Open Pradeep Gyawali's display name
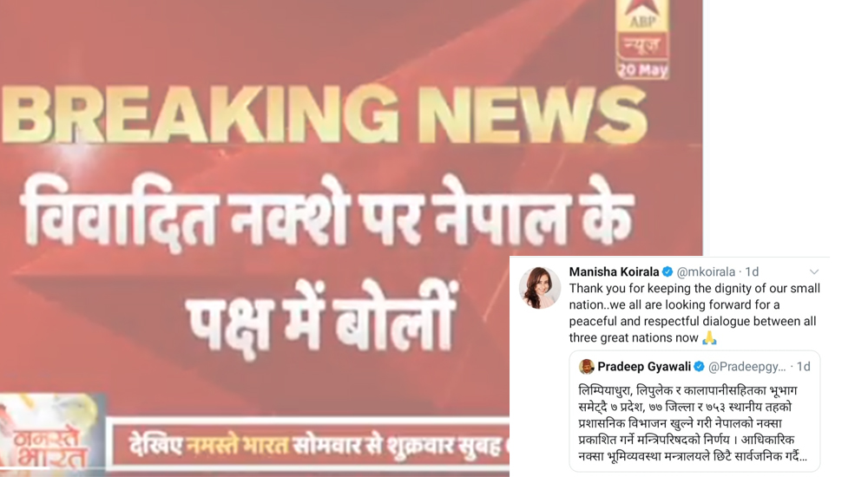Screen dimensions: 868x477 coord(644,366)
